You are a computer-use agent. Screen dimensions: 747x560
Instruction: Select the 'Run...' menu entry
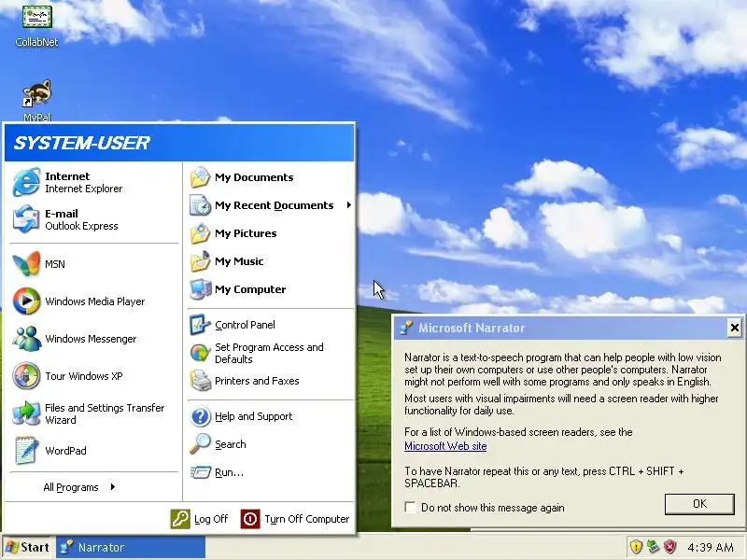(271, 472)
